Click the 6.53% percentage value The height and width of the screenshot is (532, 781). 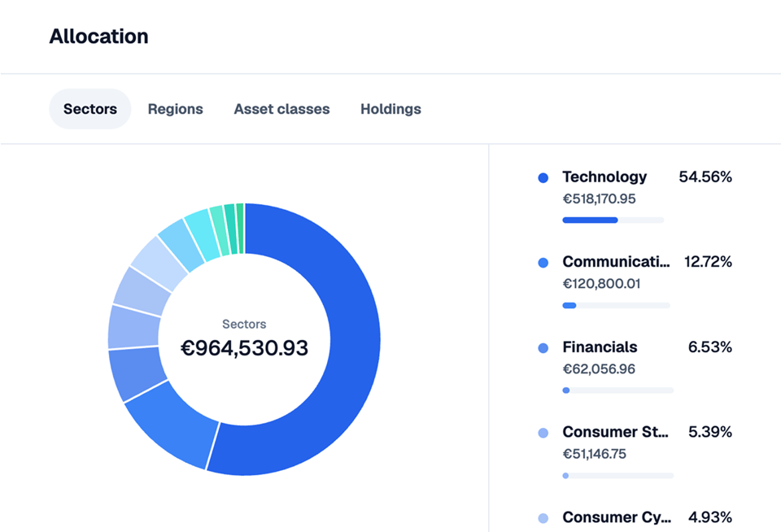[709, 347]
